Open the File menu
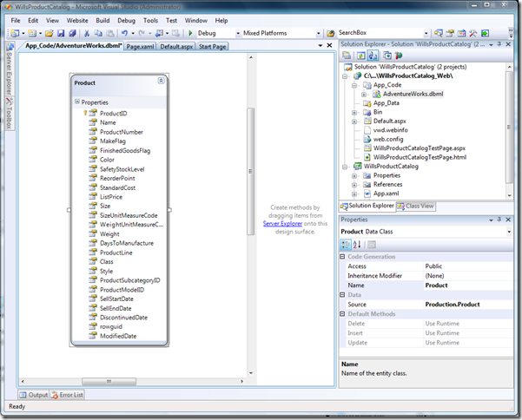Viewport: 522px width, 420px height. pos(16,21)
